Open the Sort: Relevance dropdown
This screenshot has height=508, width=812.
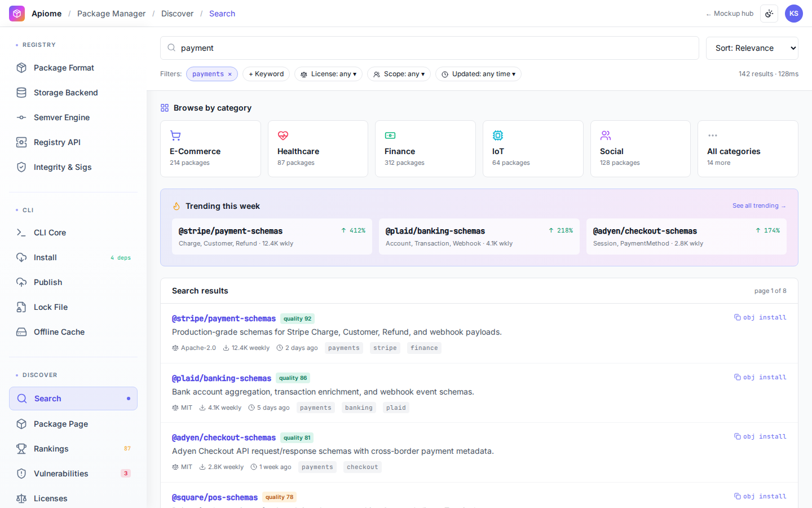[752, 48]
